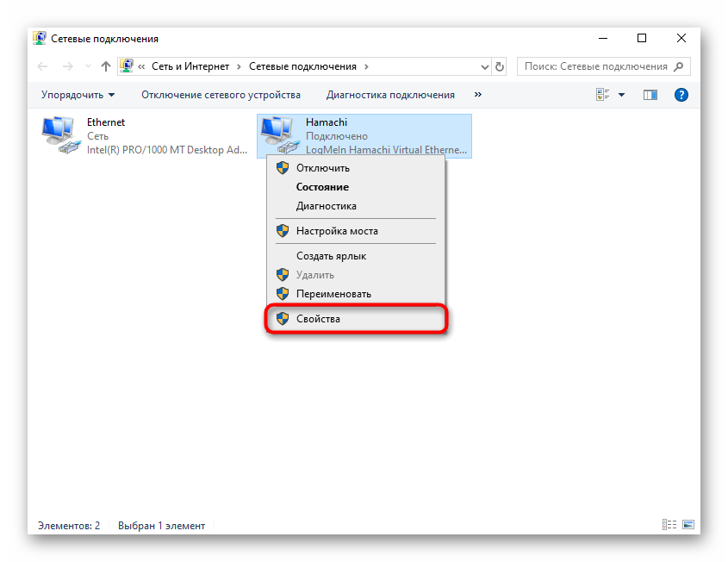
Task: Switch to details view in status bar
Action: coord(669,525)
